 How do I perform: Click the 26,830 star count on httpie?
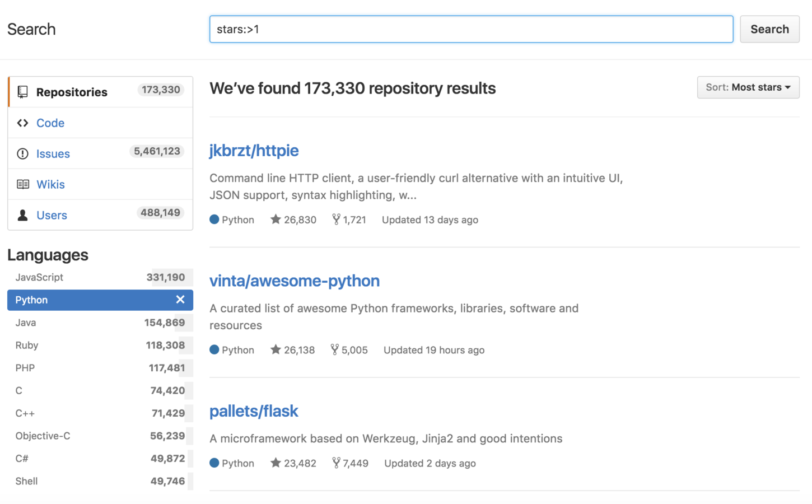tap(300, 220)
